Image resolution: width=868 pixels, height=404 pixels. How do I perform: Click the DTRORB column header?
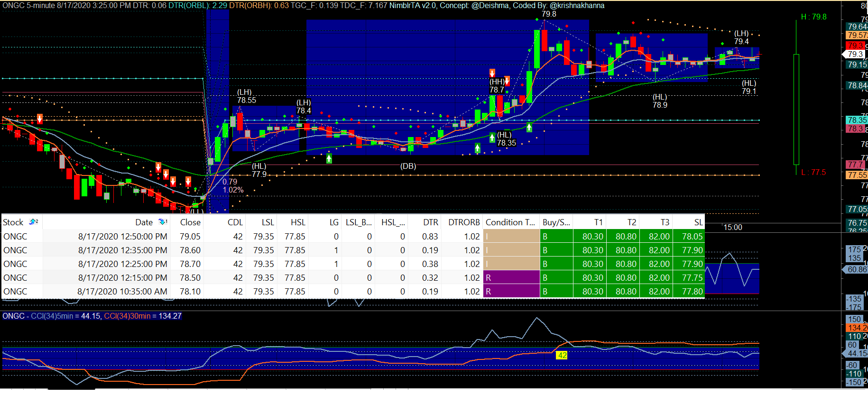point(463,222)
